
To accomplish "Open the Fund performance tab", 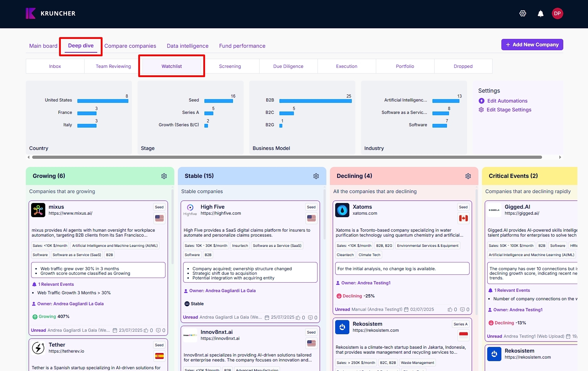I will (x=242, y=46).
